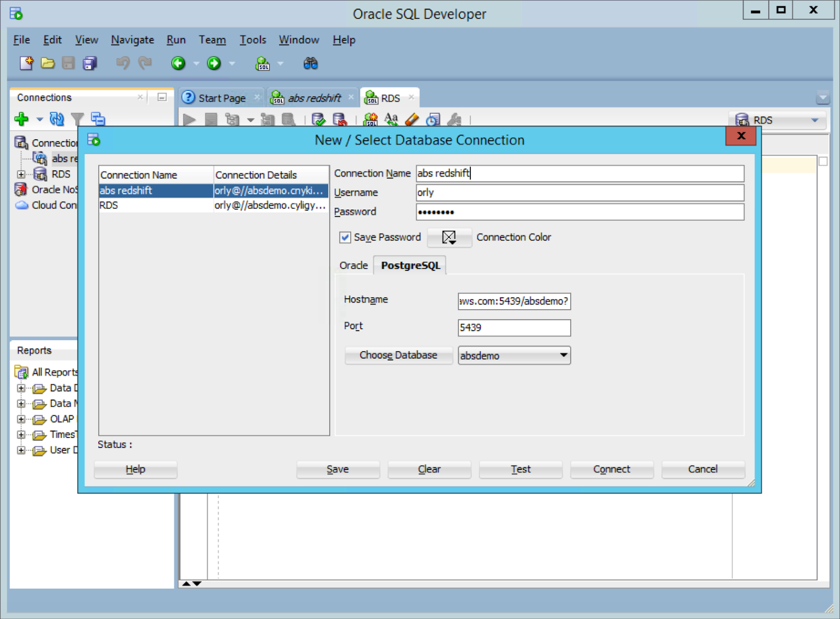Open the Navigate menu
The image size is (840, 619).
point(132,40)
